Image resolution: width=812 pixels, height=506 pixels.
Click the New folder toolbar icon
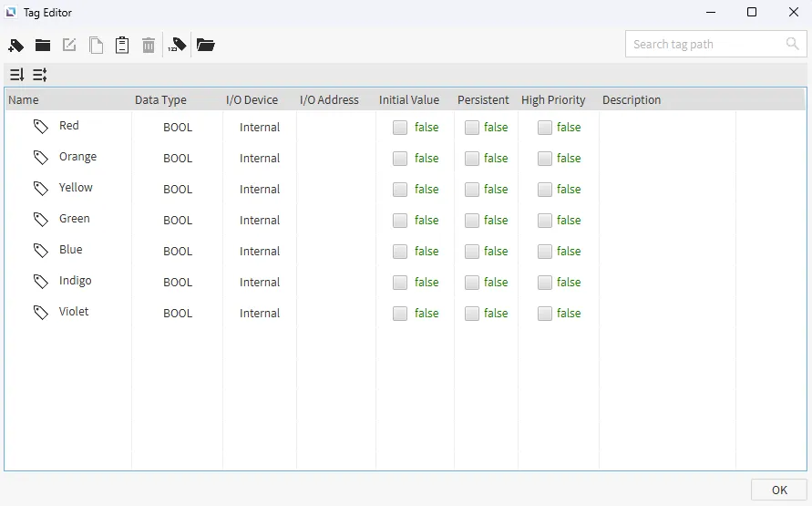(x=43, y=45)
